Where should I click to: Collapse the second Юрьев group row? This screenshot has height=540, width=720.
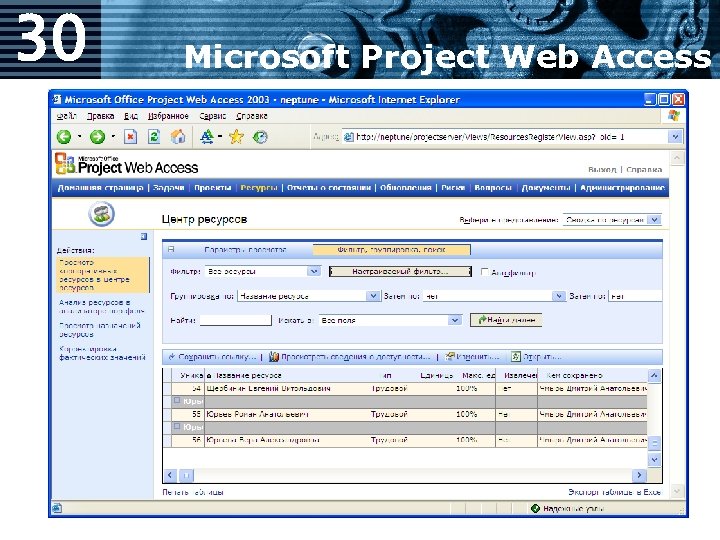point(176,427)
